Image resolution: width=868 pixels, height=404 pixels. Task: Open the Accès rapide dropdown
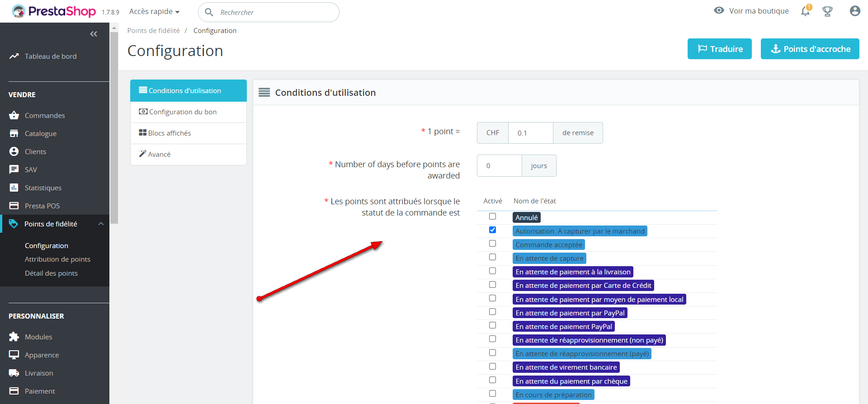click(154, 11)
